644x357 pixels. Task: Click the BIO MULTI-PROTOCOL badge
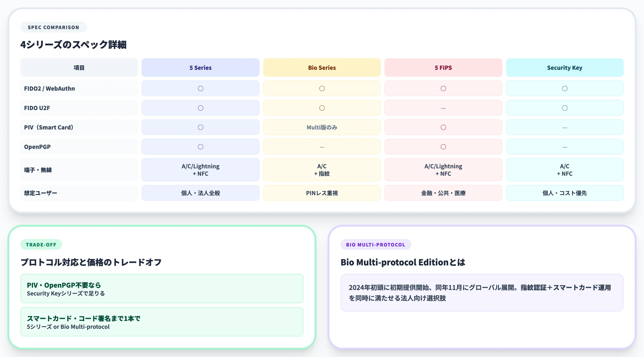pyautogui.click(x=375, y=245)
